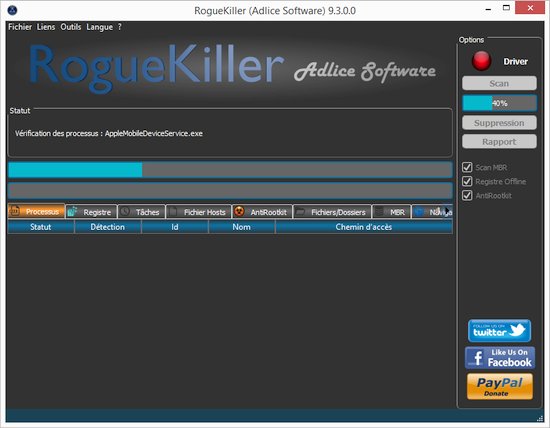This screenshot has width=550, height=428.
Task: Switch to the Fichier Hosts tab
Action: click(x=199, y=212)
